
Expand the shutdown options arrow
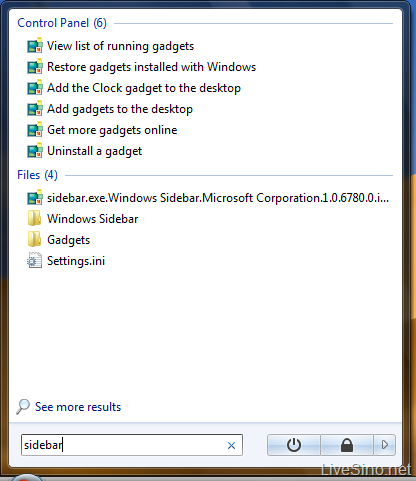click(385, 445)
